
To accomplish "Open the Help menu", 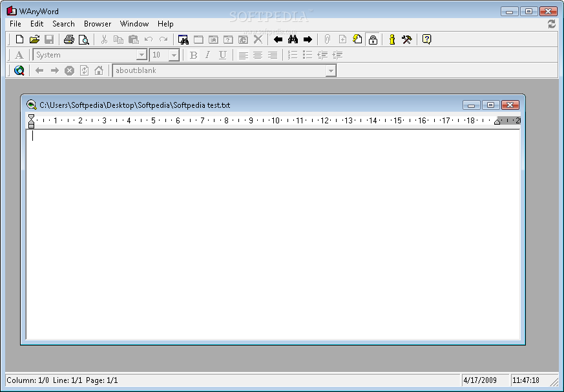I will (x=165, y=24).
